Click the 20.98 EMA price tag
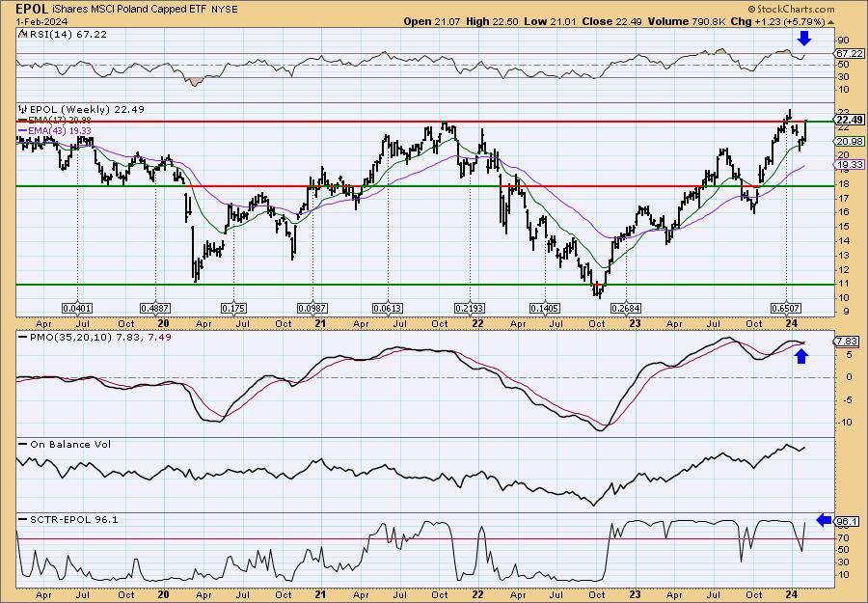The width and height of the screenshot is (868, 603). coord(848,142)
